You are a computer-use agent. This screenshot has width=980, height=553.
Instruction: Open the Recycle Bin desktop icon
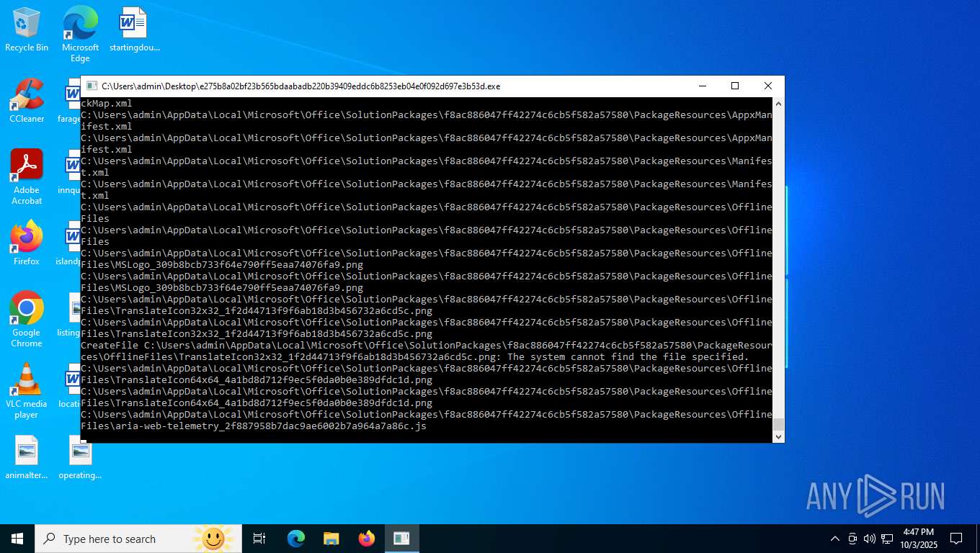(27, 30)
